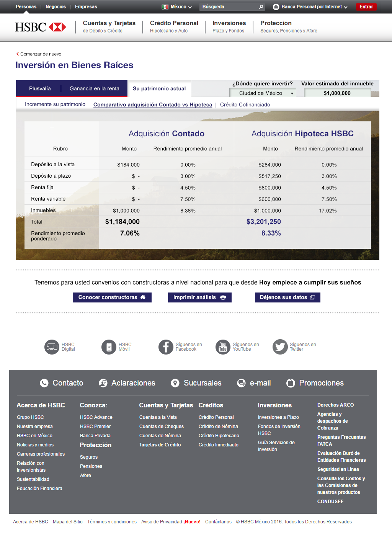The width and height of the screenshot is (392, 536).
Task: Open CONDUSEF footer link
Action: [x=330, y=502]
